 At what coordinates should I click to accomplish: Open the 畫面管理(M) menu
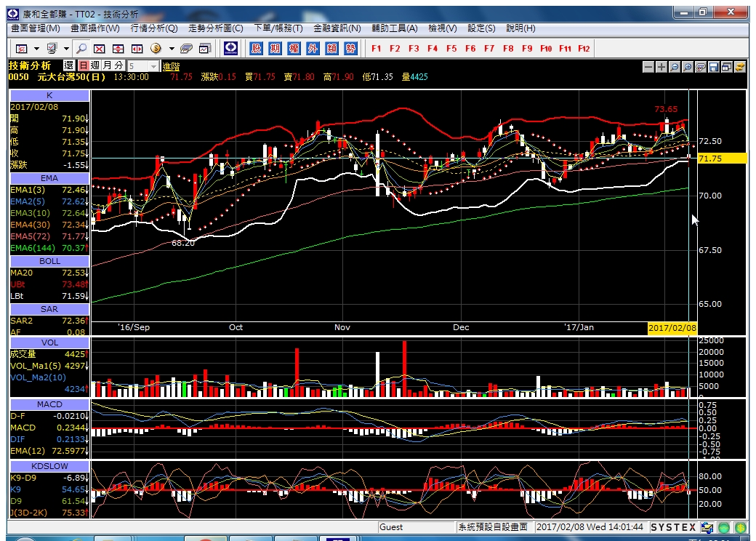(x=36, y=28)
